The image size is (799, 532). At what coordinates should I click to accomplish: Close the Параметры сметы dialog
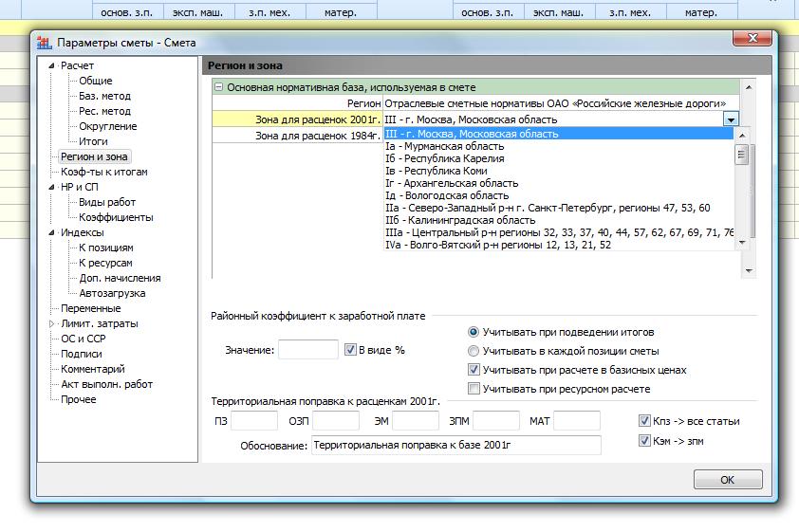(x=752, y=38)
